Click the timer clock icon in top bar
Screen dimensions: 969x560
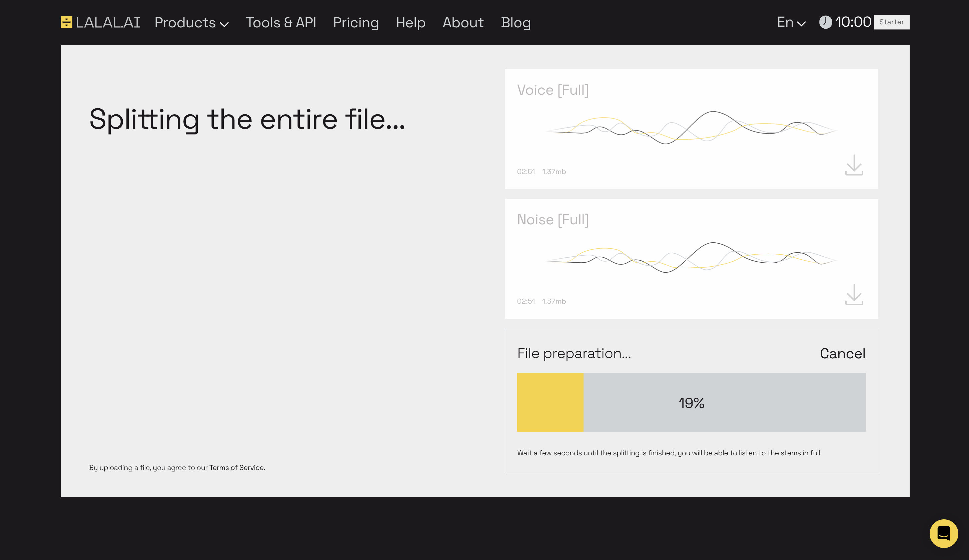tap(825, 22)
